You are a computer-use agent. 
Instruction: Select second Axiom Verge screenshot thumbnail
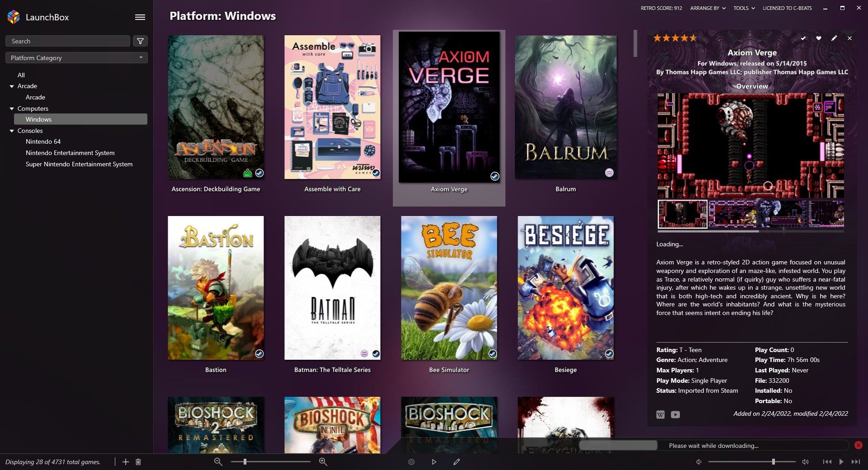pyautogui.click(x=732, y=214)
